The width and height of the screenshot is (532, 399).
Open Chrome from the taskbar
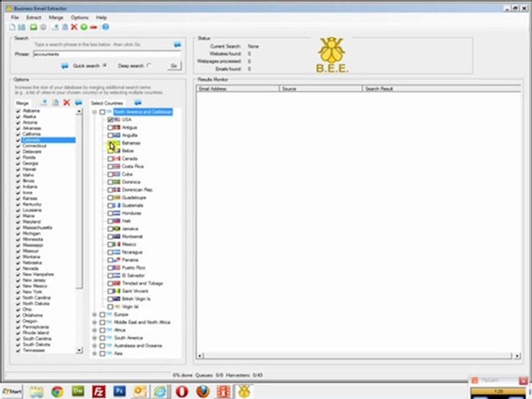coord(57,392)
